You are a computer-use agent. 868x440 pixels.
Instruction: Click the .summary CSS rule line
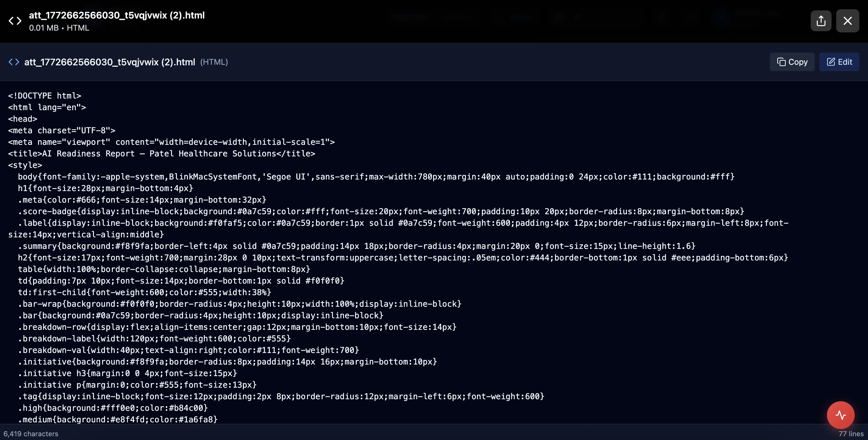click(356, 246)
